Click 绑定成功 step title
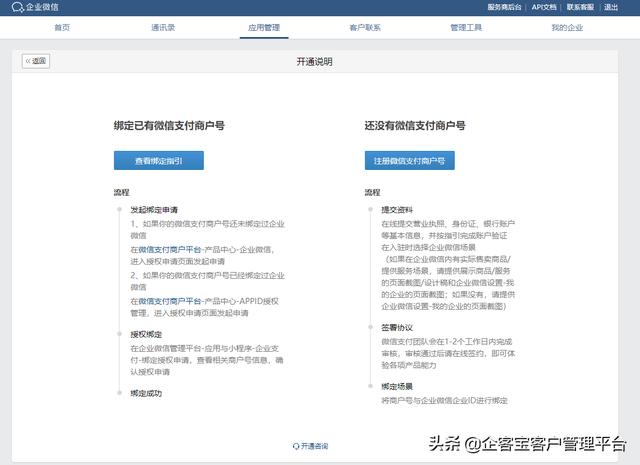 146,393
